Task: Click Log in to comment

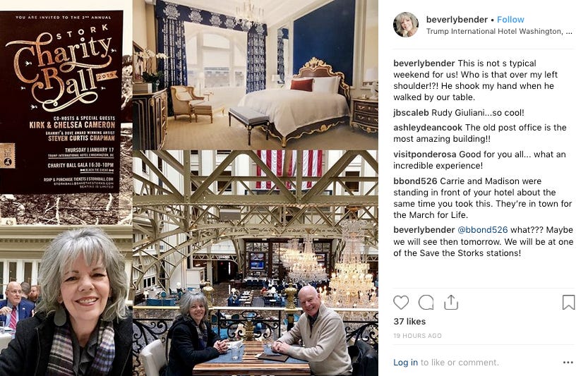Action: (x=405, y=362)
